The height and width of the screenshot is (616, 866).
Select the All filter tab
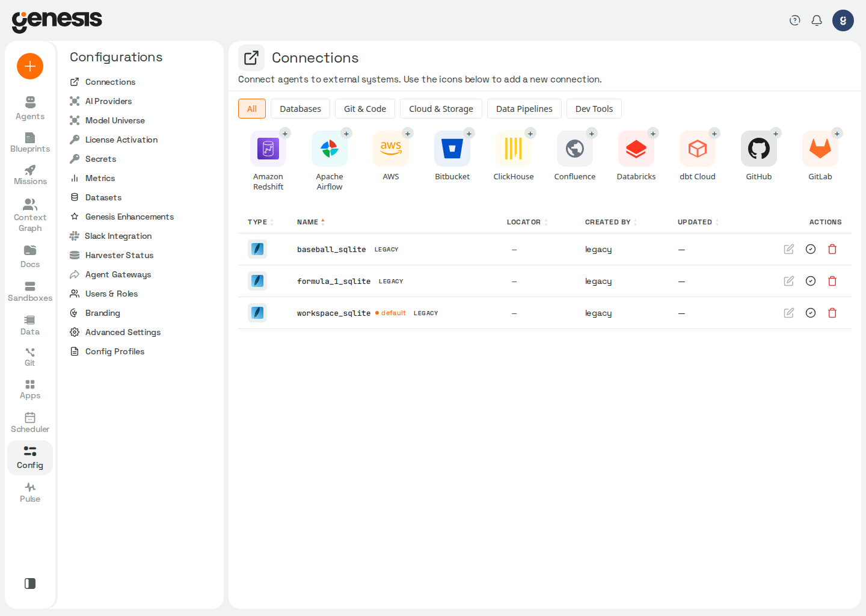[252, 109]
